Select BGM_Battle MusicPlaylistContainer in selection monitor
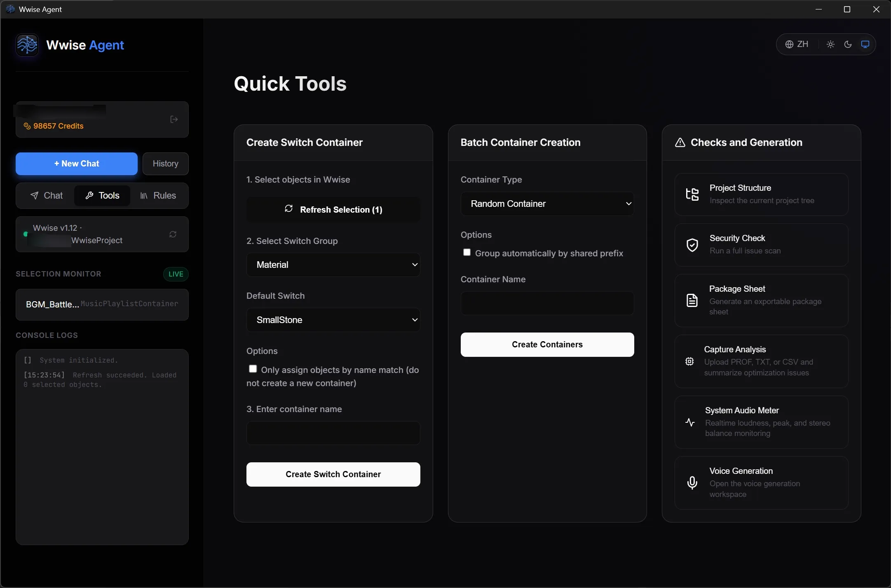 [102, 305]
